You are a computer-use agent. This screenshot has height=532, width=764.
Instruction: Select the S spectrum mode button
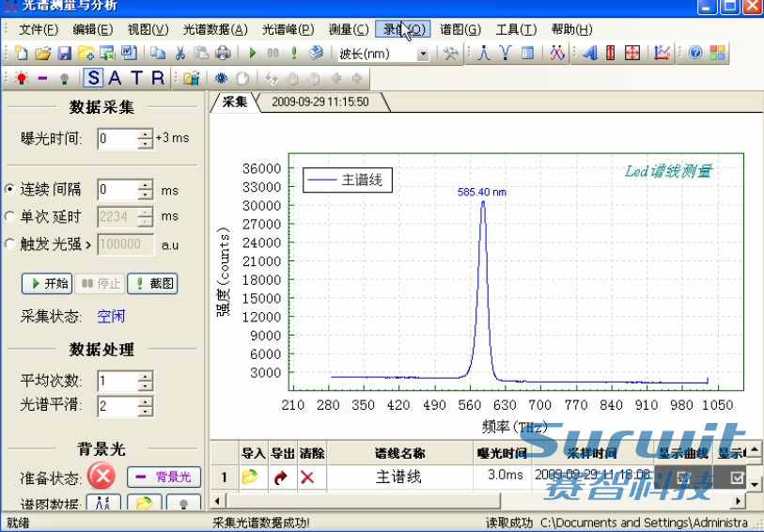[x=95, y=78]
